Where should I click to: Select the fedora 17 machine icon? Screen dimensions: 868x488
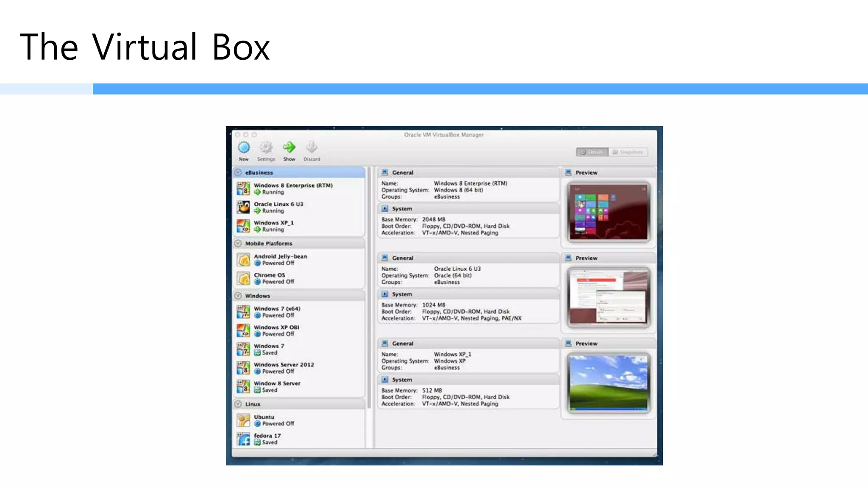click(243, 439)
